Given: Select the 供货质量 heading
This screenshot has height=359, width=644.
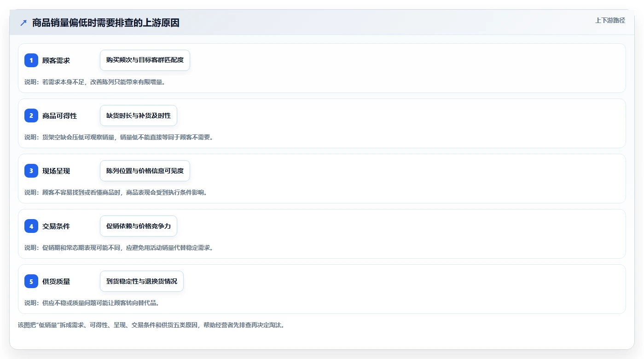Looking at the screenshot, I should [x=56, y=281].
